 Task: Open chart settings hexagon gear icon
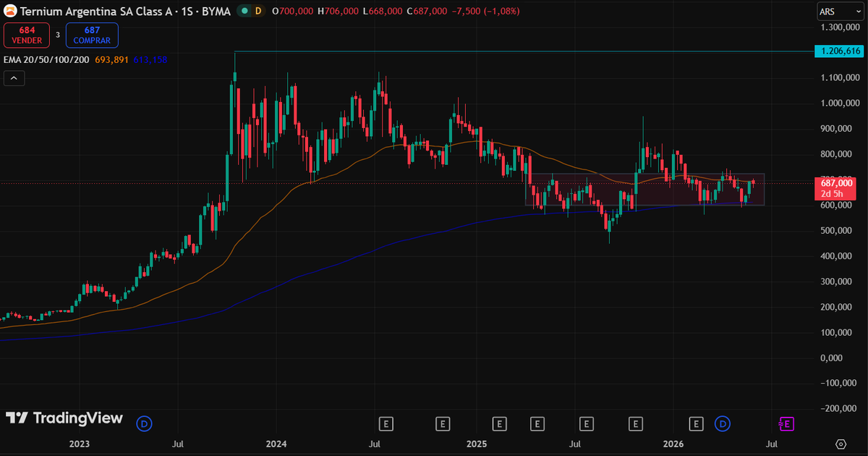[x=841, y=444]
